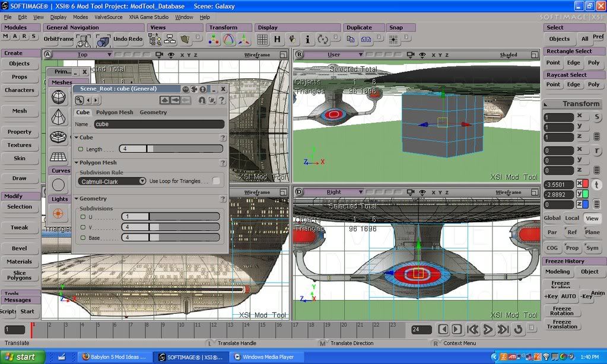607x364 pixels.
Task: Toggle the animation marker beside Length
Action: tap(81, 149)
